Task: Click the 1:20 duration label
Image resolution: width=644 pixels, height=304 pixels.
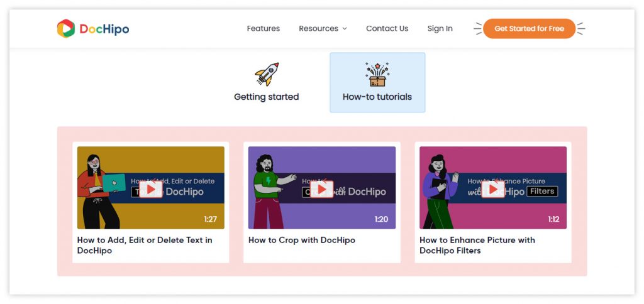Action: 381,219
